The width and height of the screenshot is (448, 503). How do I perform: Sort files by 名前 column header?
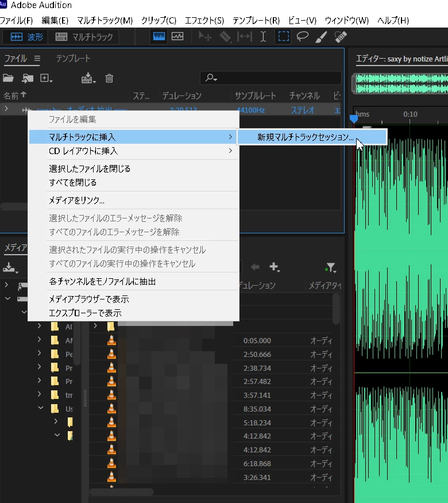(15, 95)
